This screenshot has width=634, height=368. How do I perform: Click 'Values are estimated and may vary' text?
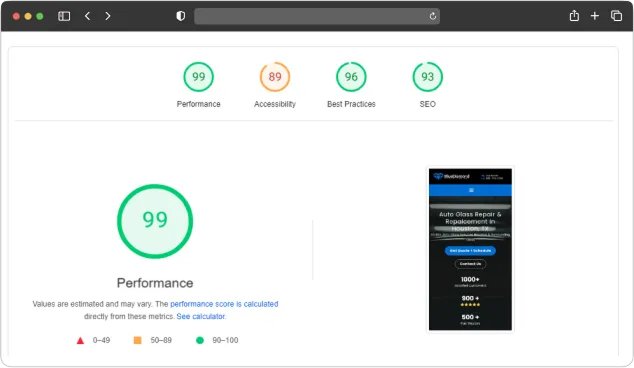tap(93, 304)
